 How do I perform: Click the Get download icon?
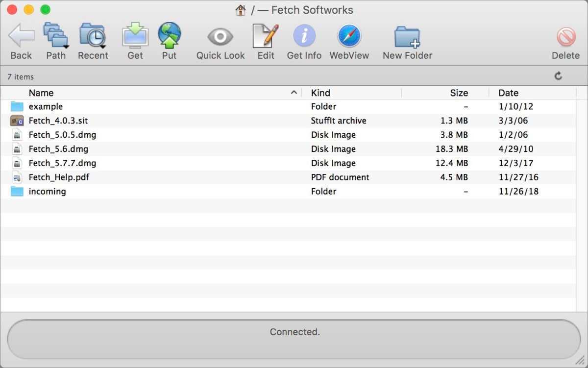(135, 36)
